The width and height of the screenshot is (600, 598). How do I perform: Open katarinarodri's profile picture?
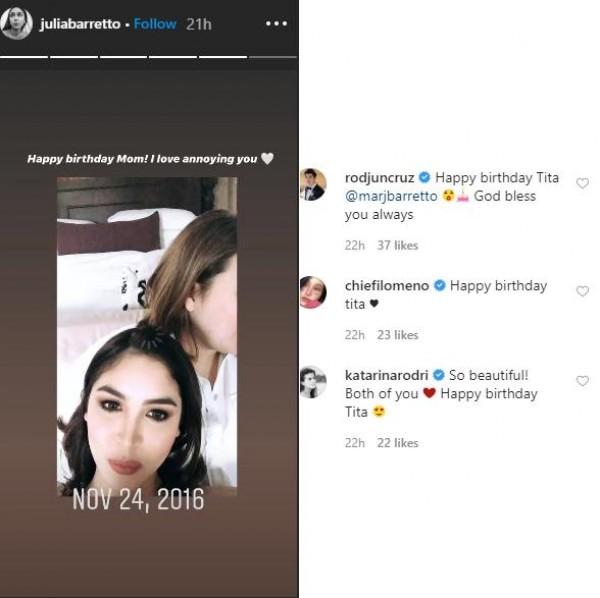[x=313, y=382]
